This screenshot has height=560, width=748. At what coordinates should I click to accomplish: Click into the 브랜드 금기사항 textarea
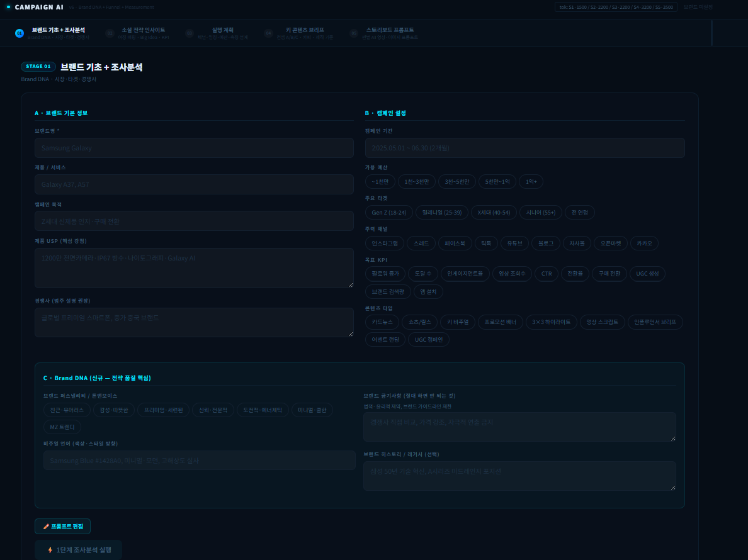point(519,427)
